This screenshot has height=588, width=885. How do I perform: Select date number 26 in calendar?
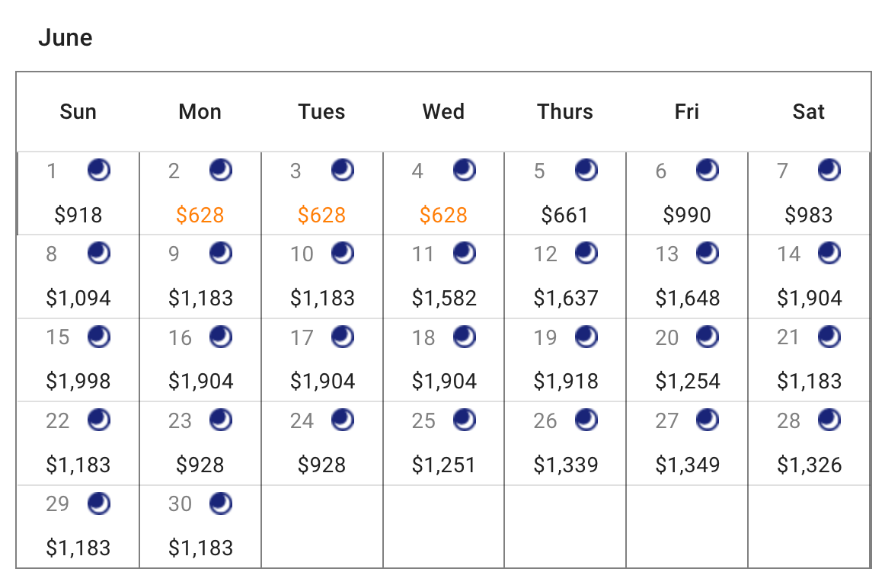(545, 421)
